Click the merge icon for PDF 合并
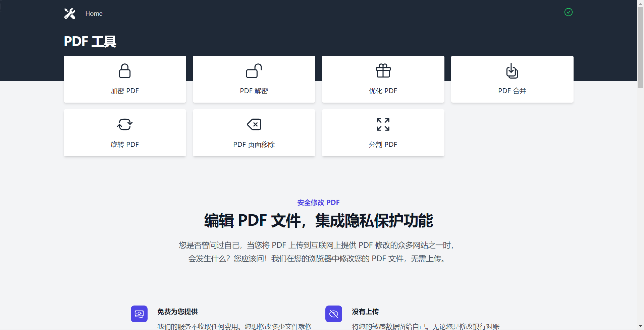The height and width of the screenshot is (330, 644). [x=512, y=71]
